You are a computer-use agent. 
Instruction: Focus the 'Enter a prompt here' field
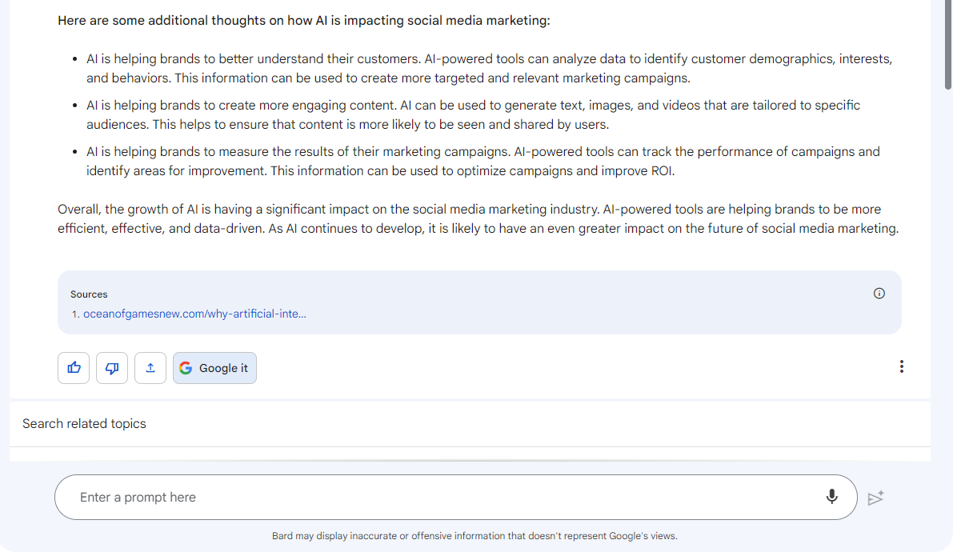click(x=455, y=498)
